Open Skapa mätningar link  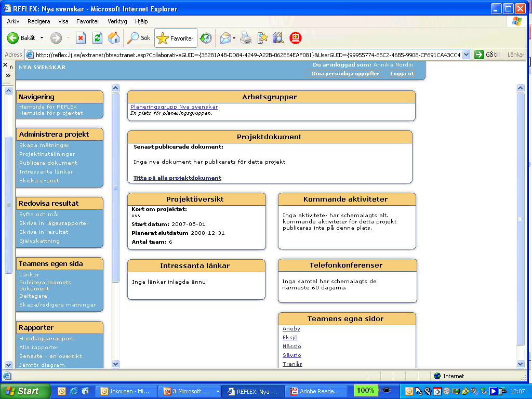tap(44, 145)
